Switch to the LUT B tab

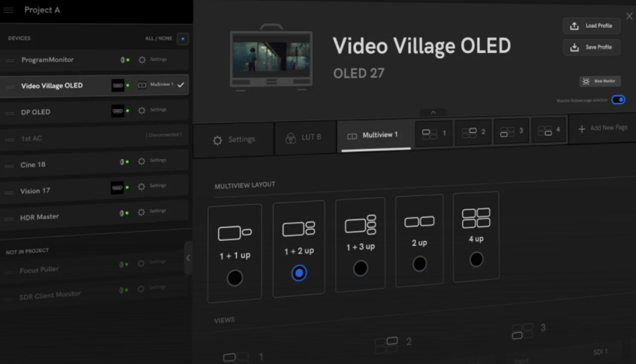click(304, 137)
